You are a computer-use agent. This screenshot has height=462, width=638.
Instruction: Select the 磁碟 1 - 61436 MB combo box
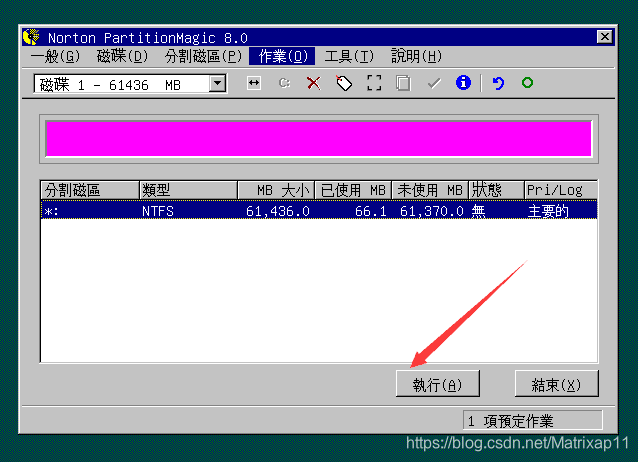130,84
